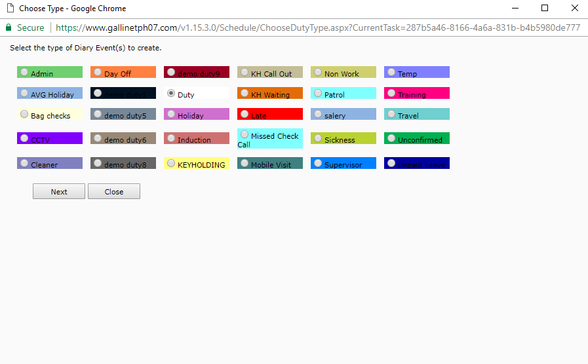
Task: Choose the Day Off duty type
Action: [98, 73]
